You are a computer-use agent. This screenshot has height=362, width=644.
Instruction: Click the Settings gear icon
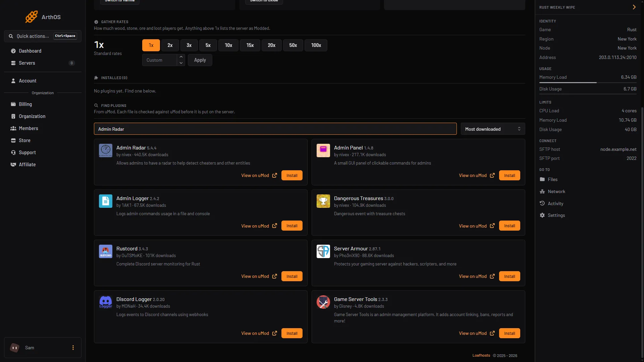pyautogui.click(x=542, y=215)
